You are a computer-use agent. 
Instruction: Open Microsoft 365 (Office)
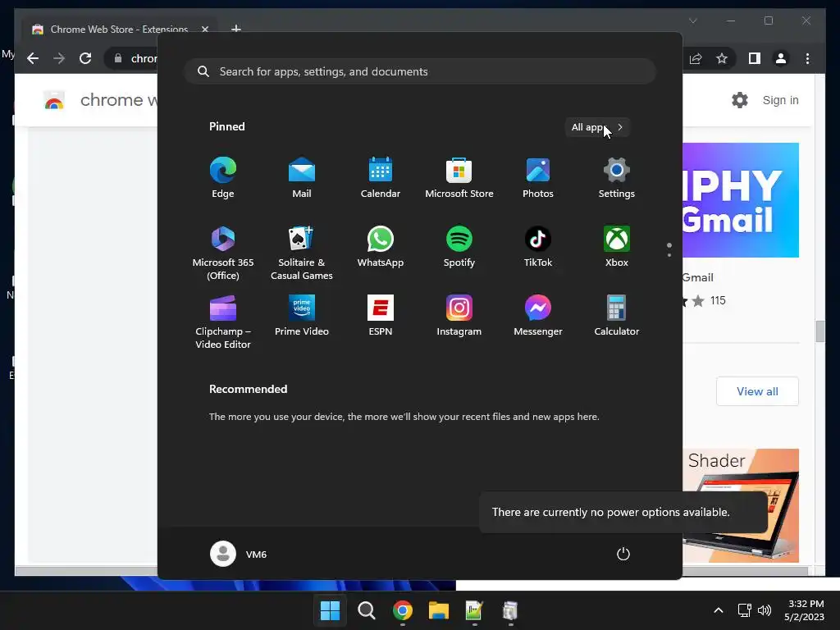[x=223, y=253]
